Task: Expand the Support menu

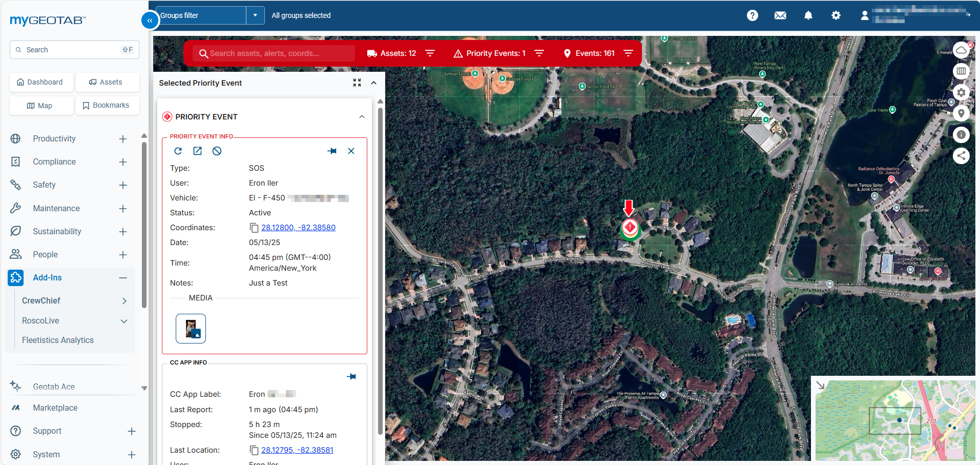Action: pyautogui.click(x=132, y=431)
